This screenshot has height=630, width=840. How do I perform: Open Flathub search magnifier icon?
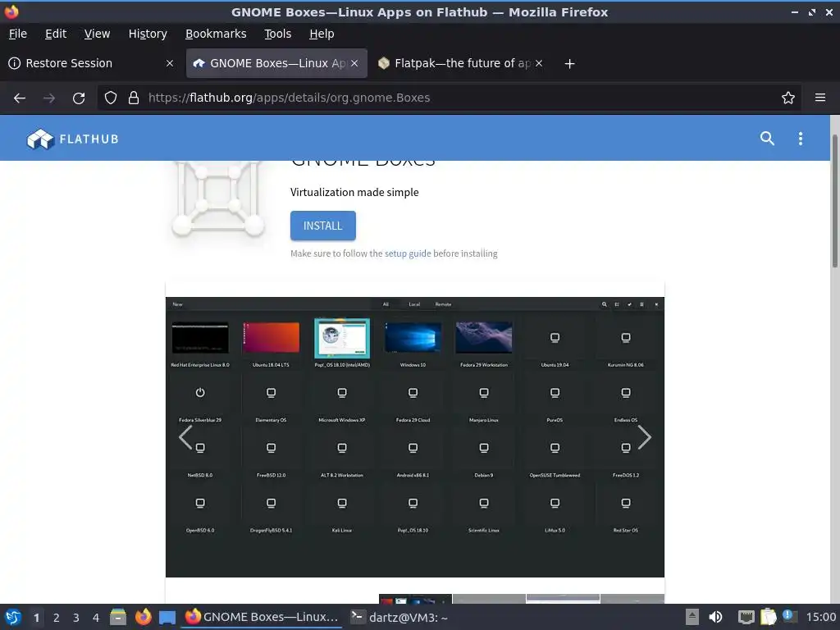(x=767, y=138)
